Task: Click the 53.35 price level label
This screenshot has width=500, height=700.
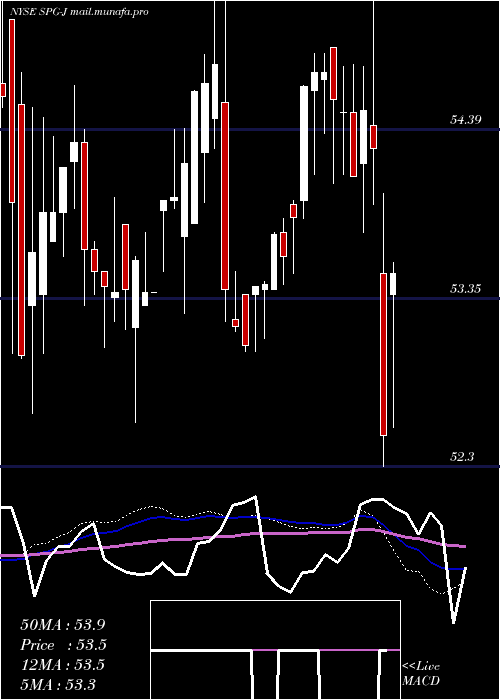Action: click(x=465, y=288)
